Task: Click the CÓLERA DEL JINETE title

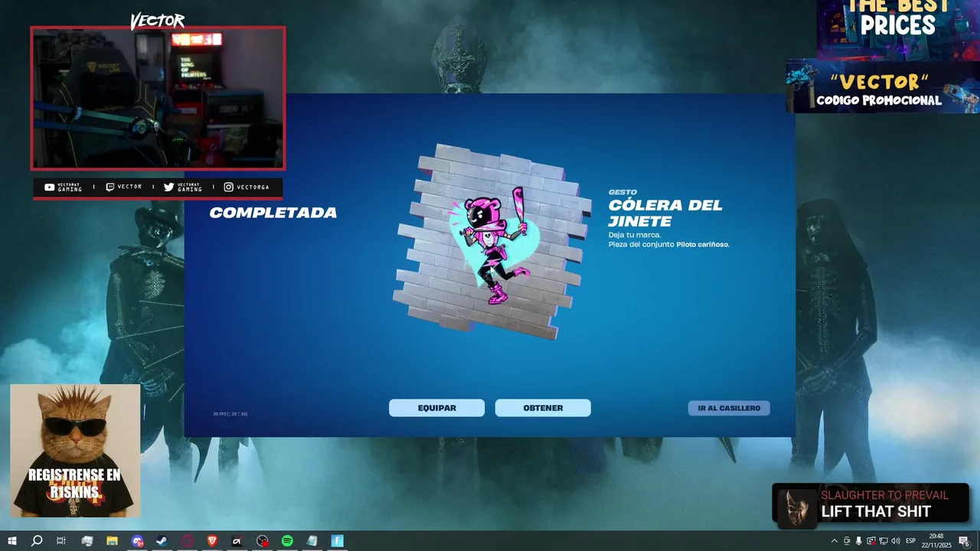Action: tap(665, 214)
